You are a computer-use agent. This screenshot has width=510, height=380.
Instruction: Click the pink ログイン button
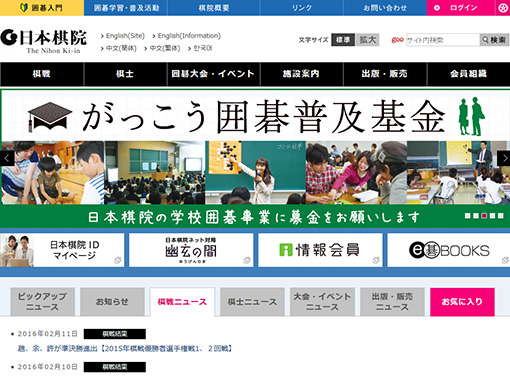461,8
